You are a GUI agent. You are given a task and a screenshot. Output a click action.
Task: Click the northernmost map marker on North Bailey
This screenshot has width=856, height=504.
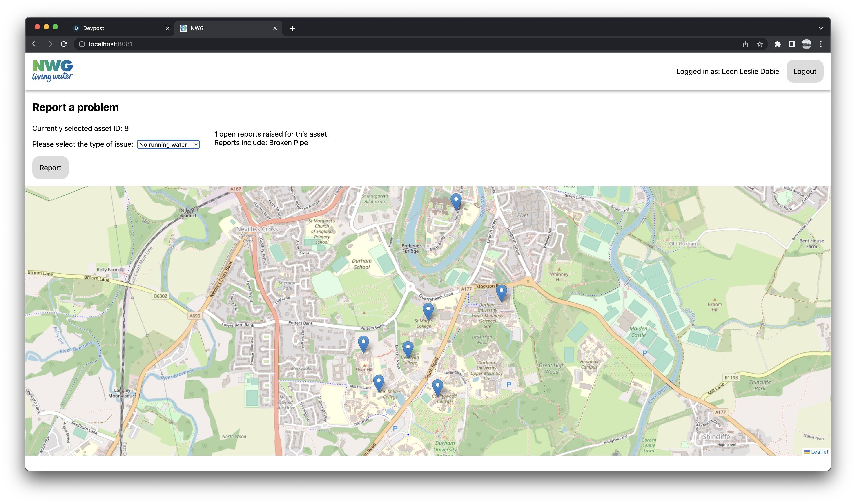[456, 200]
